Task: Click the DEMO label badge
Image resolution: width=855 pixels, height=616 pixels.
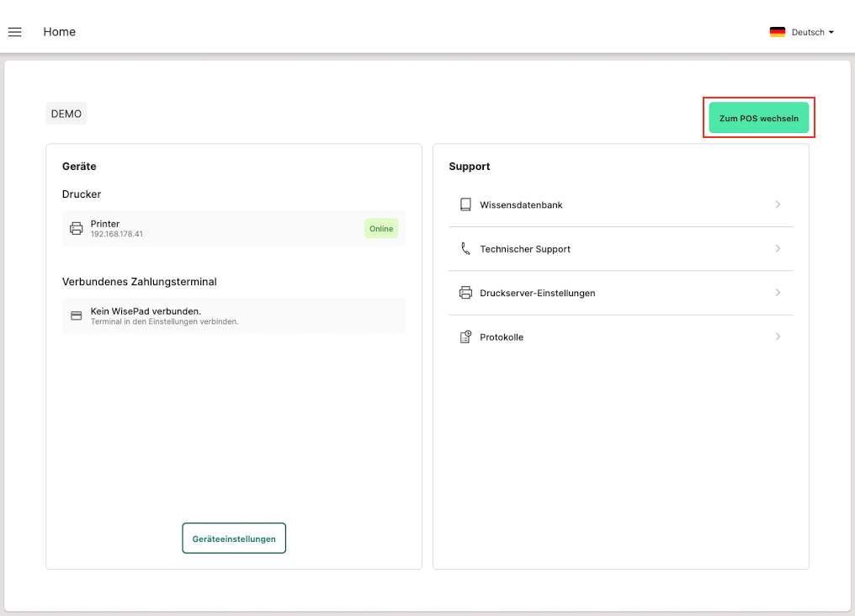Action: (x=66, y=114)
